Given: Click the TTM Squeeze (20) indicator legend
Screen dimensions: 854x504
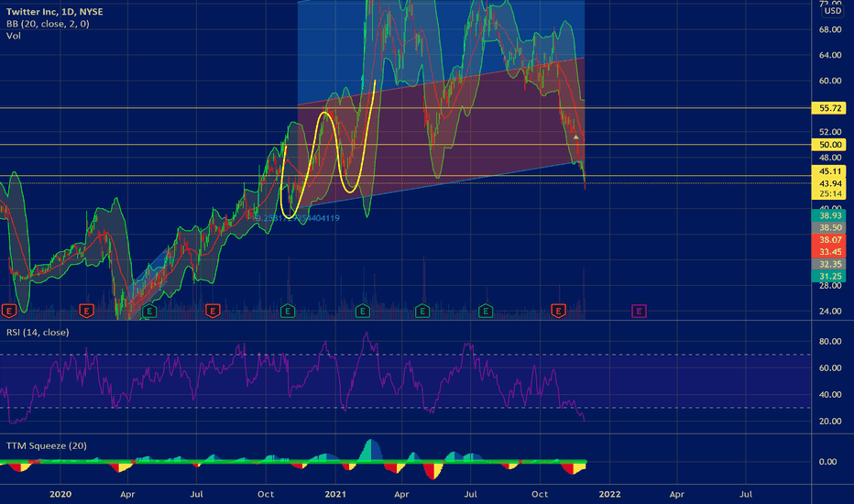Looking at the screenshot, I should click(47, 445).
